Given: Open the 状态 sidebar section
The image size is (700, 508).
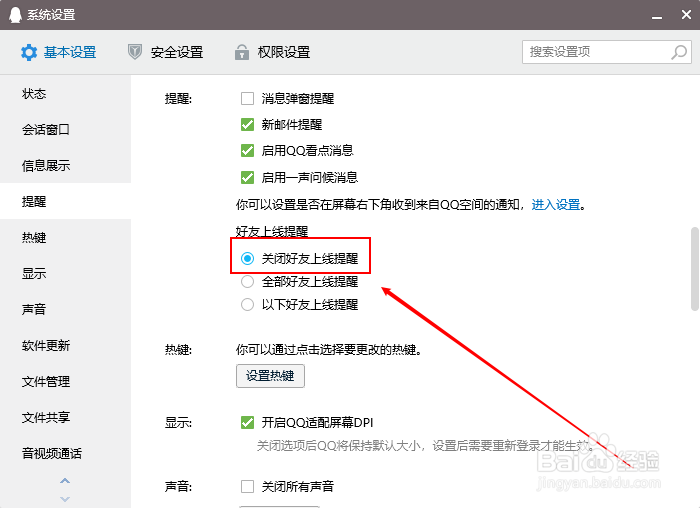Looking at the screenshot, I should point(65,94).
